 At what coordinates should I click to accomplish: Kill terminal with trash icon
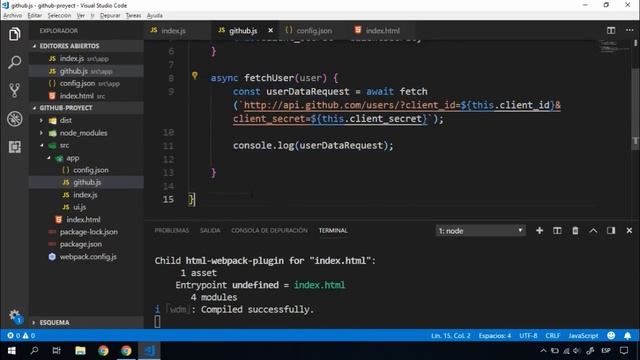point(575,231)
